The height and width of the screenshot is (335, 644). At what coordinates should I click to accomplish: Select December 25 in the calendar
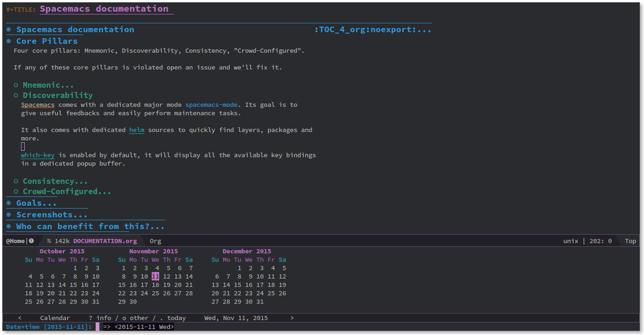pyautogui.click(x=271, y=293)
